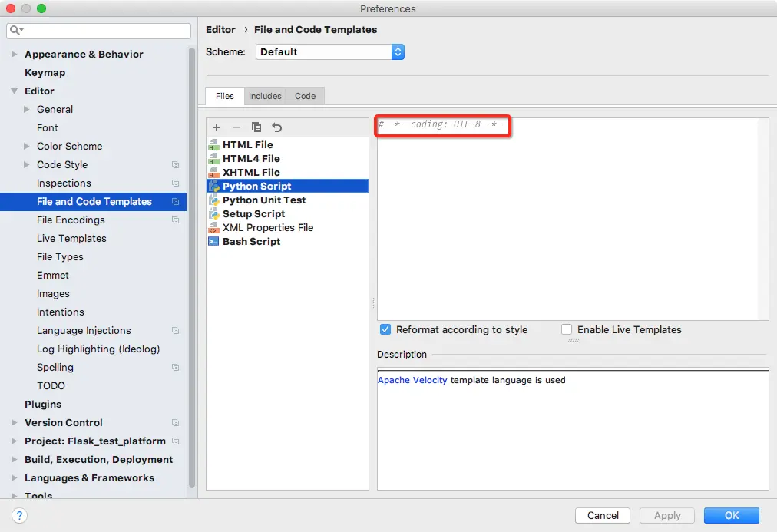Uncheck Reformat according to style
Screen dimensions: 777x532
[385, 329]
